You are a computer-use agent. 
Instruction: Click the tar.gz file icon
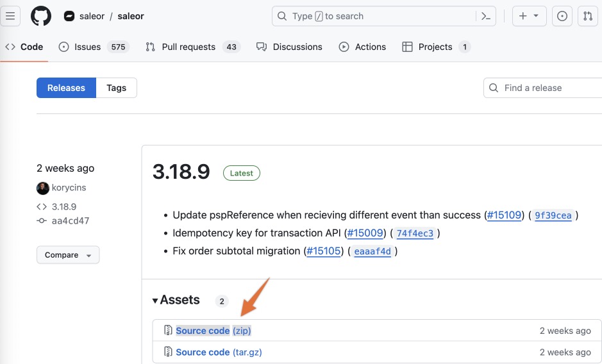168,352
